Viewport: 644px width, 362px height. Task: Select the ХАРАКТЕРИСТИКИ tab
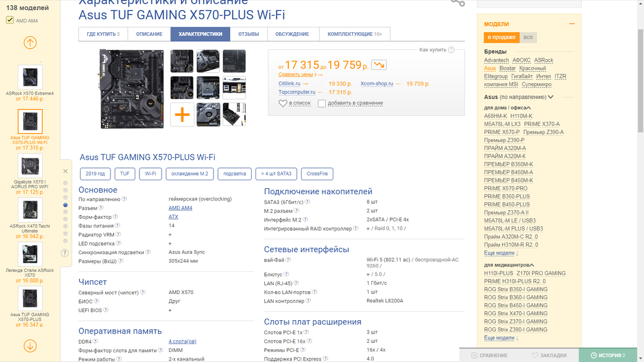tap(200, 34)
